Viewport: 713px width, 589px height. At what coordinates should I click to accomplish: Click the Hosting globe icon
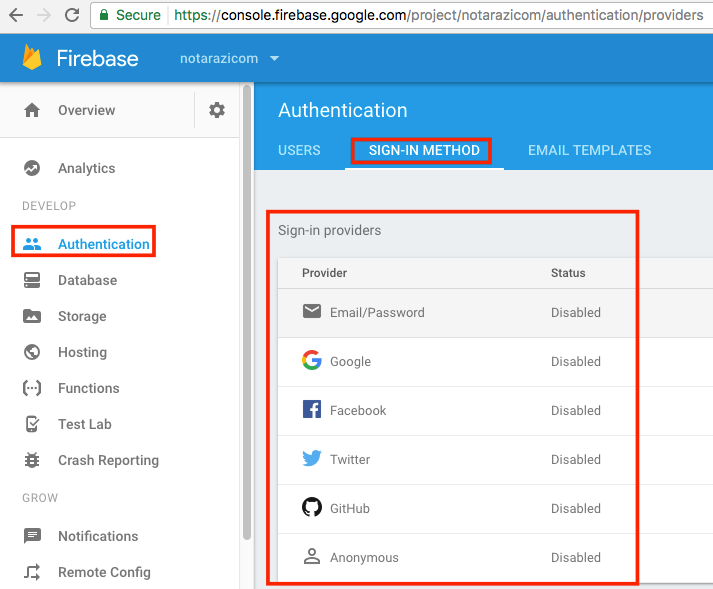[x=32, y=352]
